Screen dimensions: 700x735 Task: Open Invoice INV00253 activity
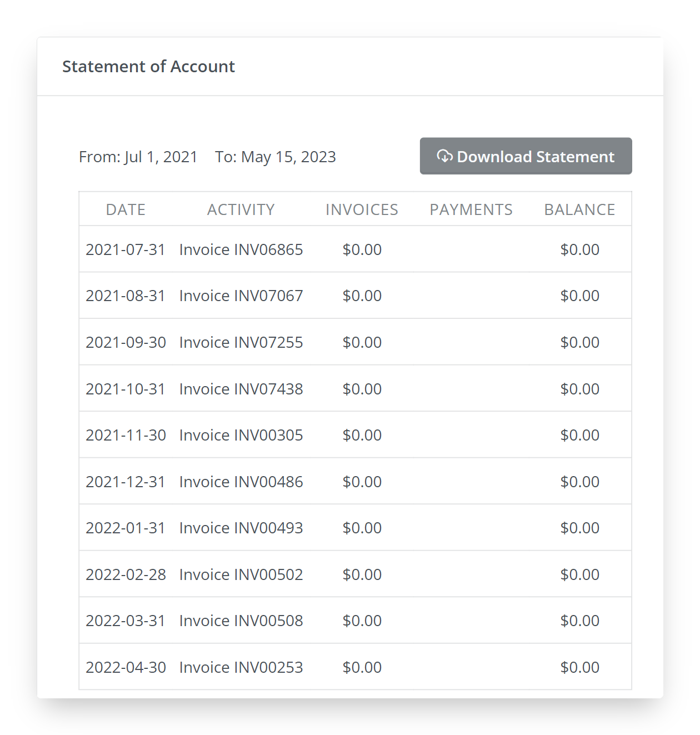click(x=241, y=667)
